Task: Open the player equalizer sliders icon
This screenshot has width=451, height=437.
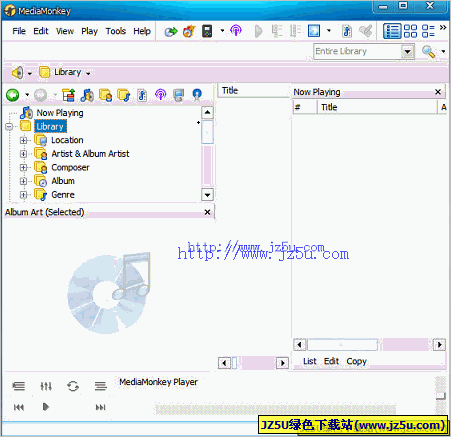Action: [x=46, y=386]
